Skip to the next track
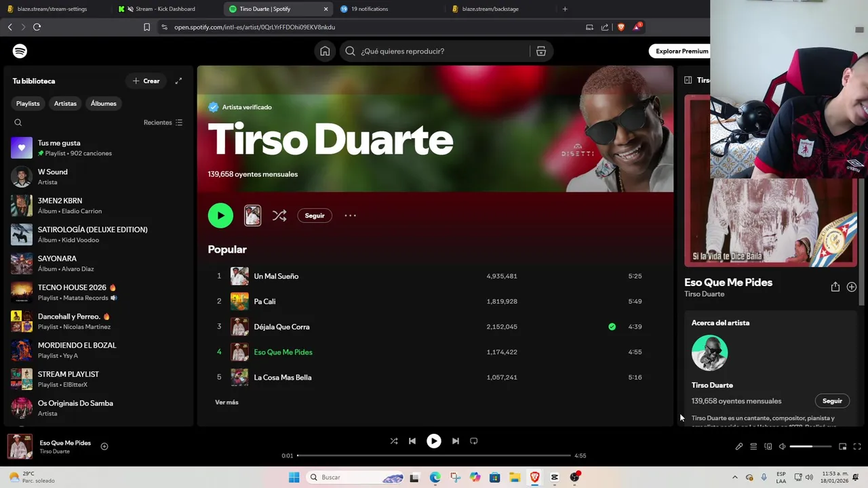 point(456,441)
